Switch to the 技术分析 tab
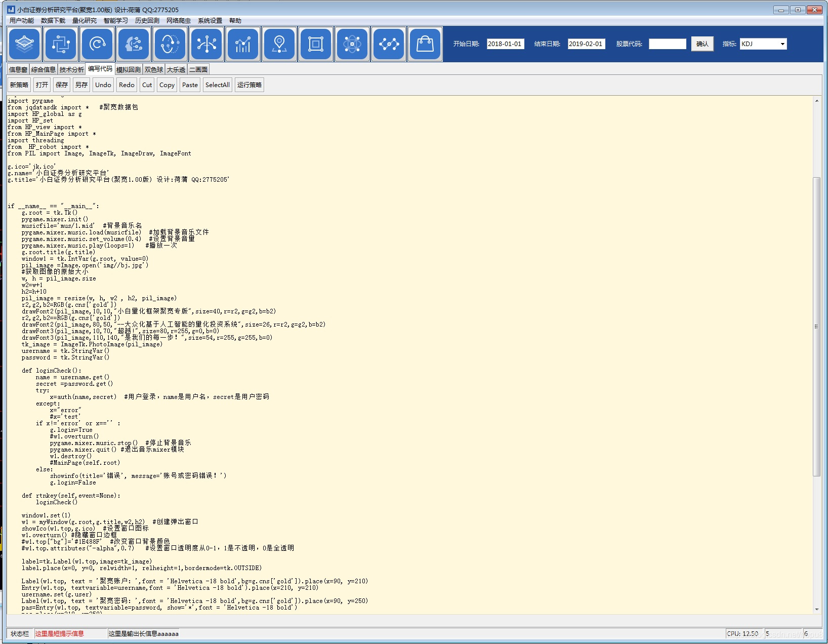828x644 pixels. (x=72, y=70)
